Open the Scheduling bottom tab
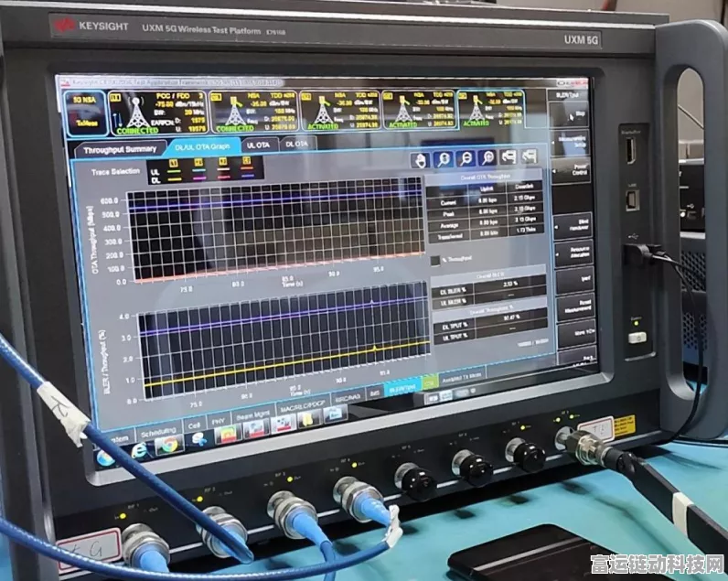Screen dimensions: 728x581 click(x=158, y=433)
